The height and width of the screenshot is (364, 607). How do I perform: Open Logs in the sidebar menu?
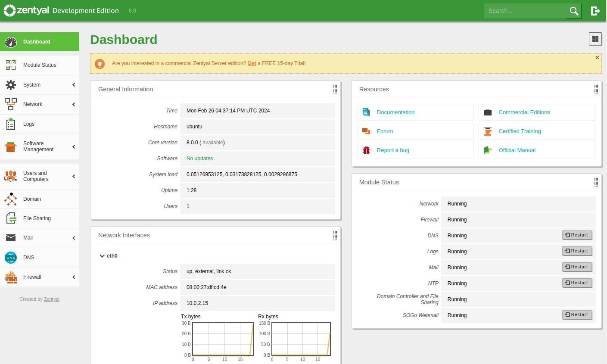pos(40,124)
